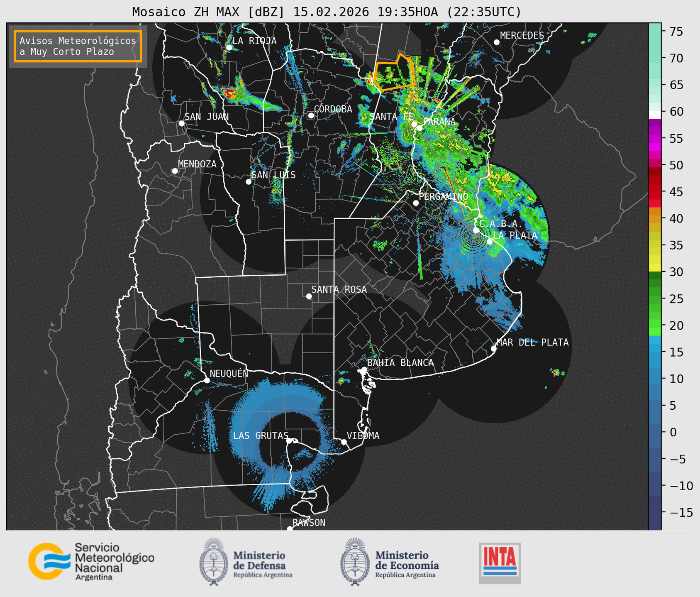
Task: Select the Mar del Plata marker
Action: [x=494, y=349]
